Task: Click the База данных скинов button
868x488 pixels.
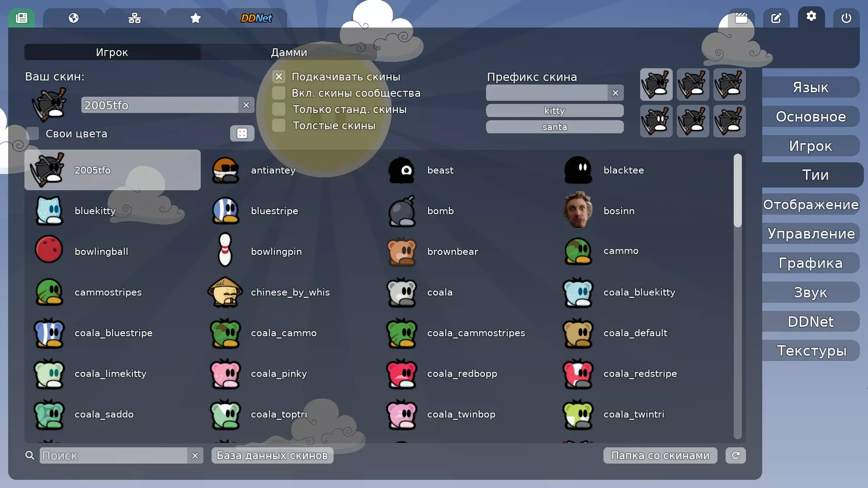Action: tap(272, 455)
